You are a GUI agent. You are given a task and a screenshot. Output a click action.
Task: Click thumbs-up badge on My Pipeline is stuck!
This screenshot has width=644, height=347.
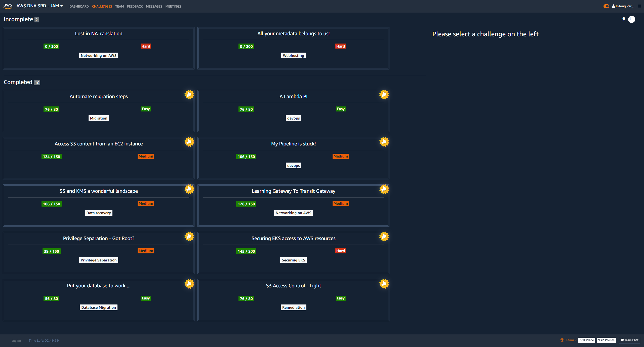click(384, 142)
